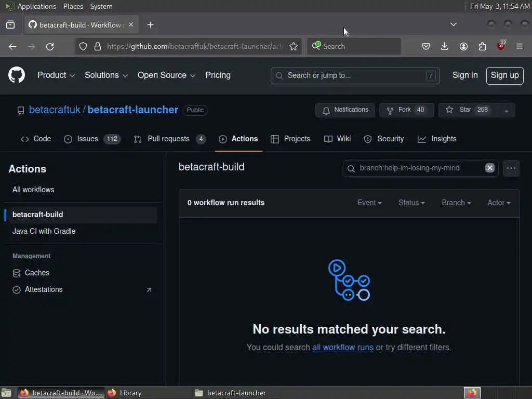Expand the Solutions menu
This screenshot has height=399, width=532.
click(x=106, y=75)
